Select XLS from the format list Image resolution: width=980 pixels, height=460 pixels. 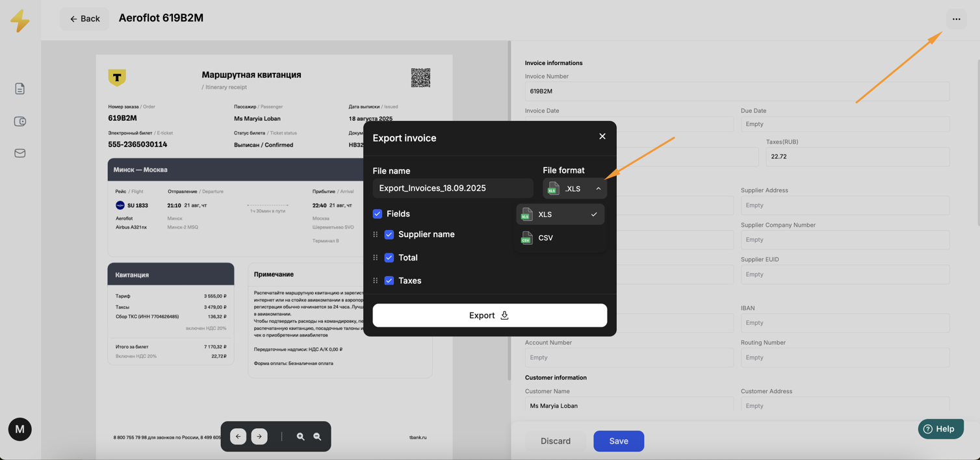560,214
